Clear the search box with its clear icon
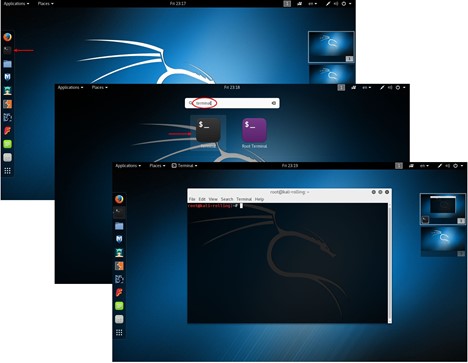 coord(274,103)
